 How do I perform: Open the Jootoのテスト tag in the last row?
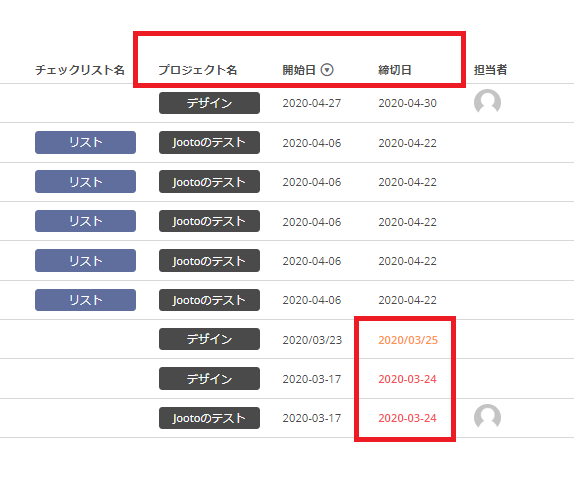point(209,418)
